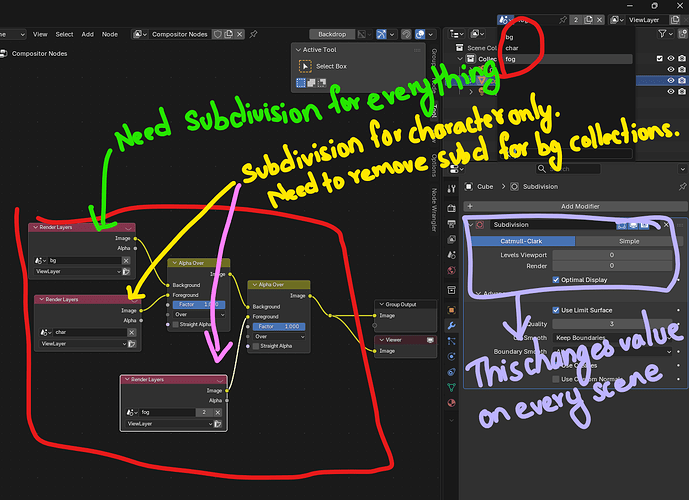689x500 pixels.
Task: Open the Material properties tab
Action: [x=451, y=403]
